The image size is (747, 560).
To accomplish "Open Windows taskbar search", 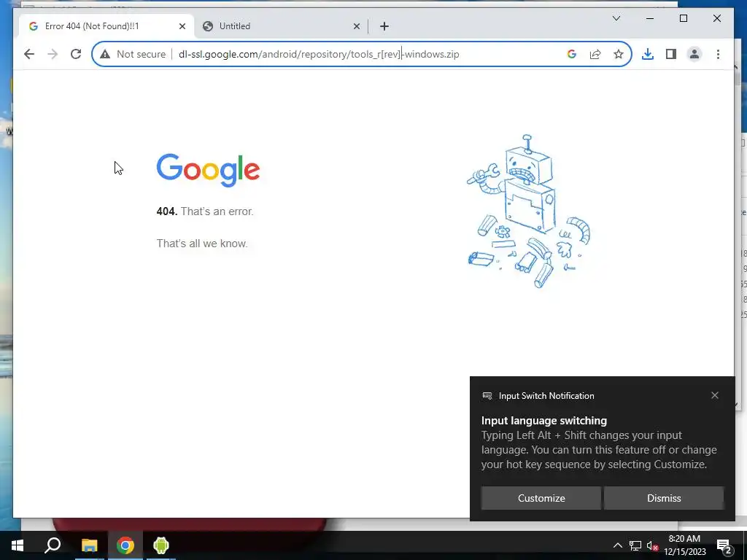I will click(53, 545).
